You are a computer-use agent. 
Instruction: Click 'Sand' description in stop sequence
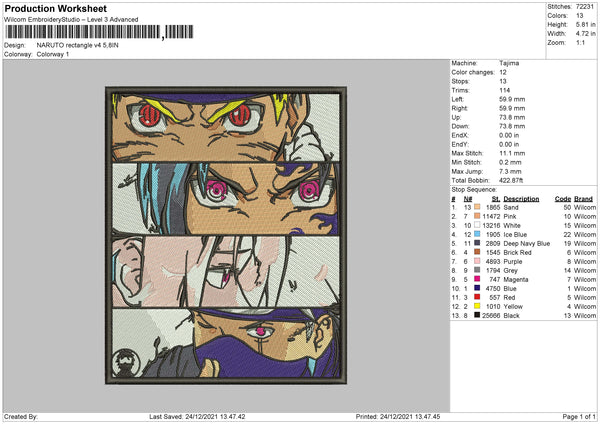point(511,207)
